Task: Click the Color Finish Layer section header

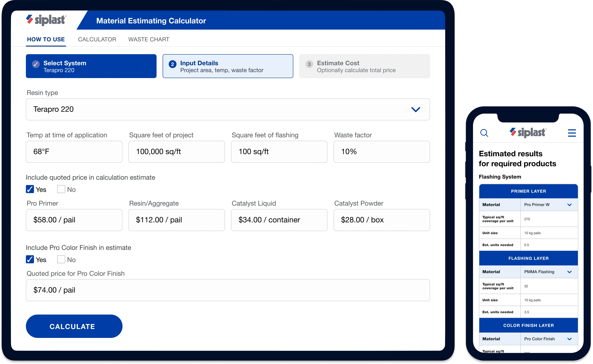Action: click(528, 326)
